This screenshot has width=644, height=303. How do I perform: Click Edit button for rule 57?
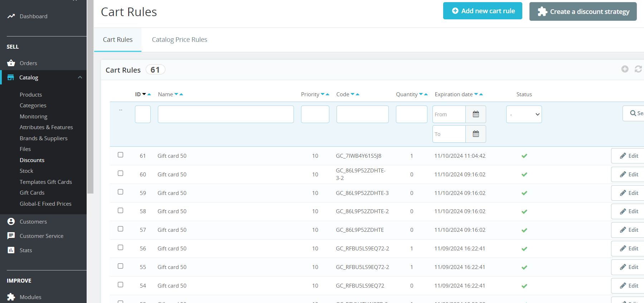(x=629, y=230)
